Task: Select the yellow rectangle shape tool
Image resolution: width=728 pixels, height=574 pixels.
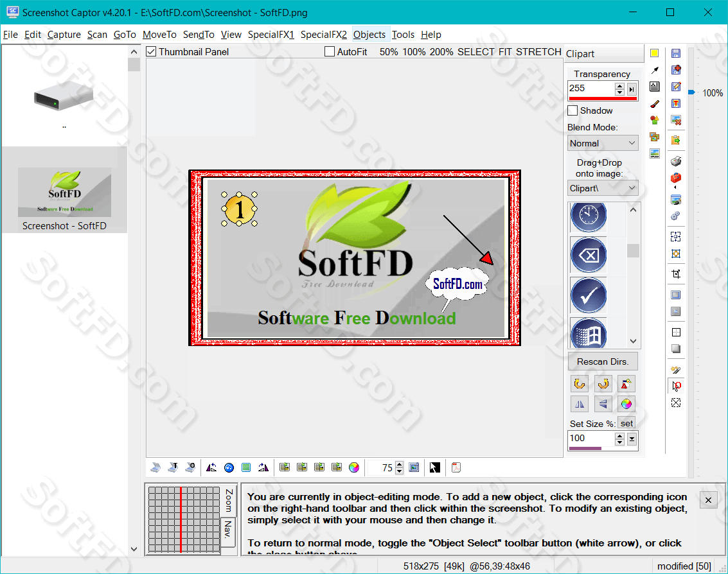Action: (x=654, y=53)
